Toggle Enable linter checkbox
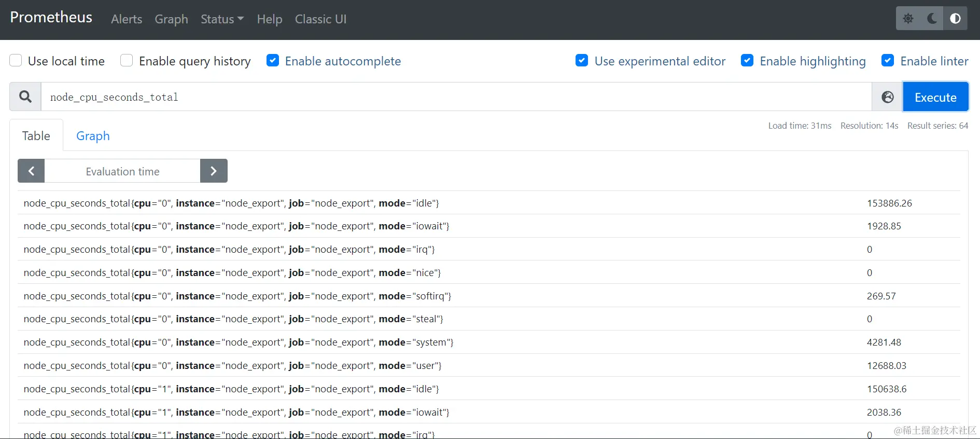 [x=888, y=61]
